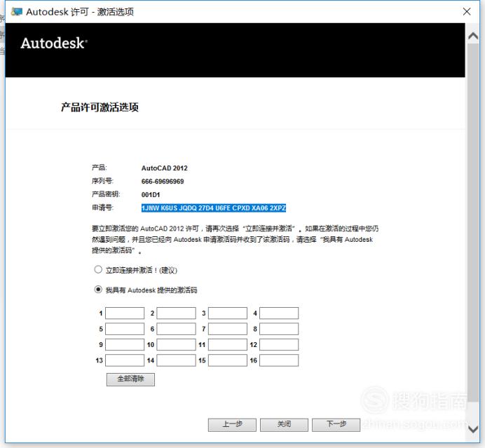Click activation code field 12
This screenshot has height=448, width=485.
click(279, 344)
